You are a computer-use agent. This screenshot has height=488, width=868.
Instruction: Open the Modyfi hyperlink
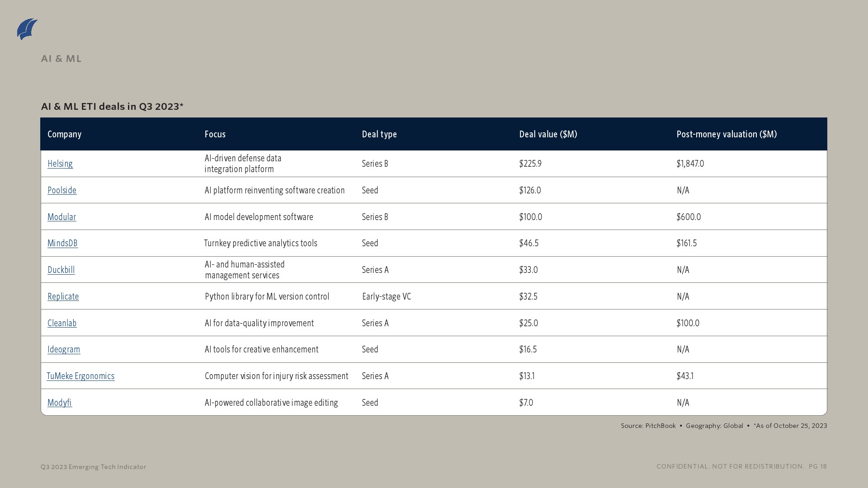[60, 403]
